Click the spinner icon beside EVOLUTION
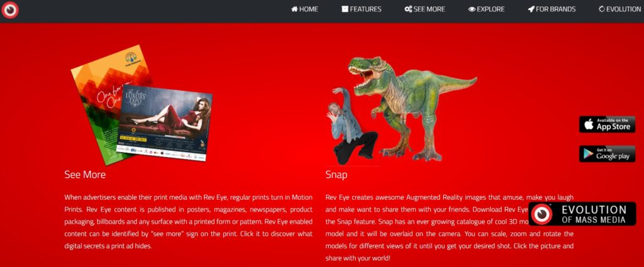The width and height of the screenshot is (644, 267). (602, 9)
